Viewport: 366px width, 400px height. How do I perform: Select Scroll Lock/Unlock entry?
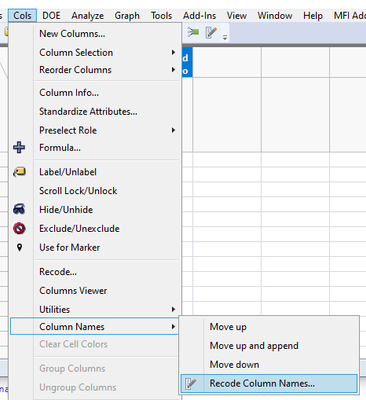coord(95,191)
